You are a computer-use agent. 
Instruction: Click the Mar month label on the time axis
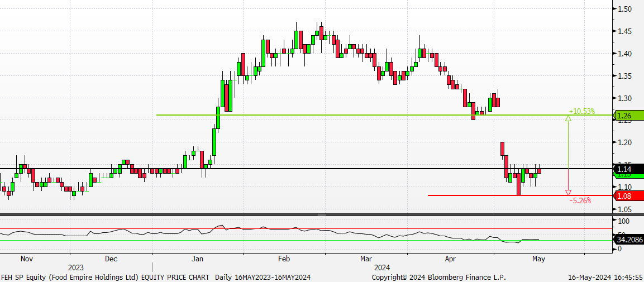coord(366,259)
